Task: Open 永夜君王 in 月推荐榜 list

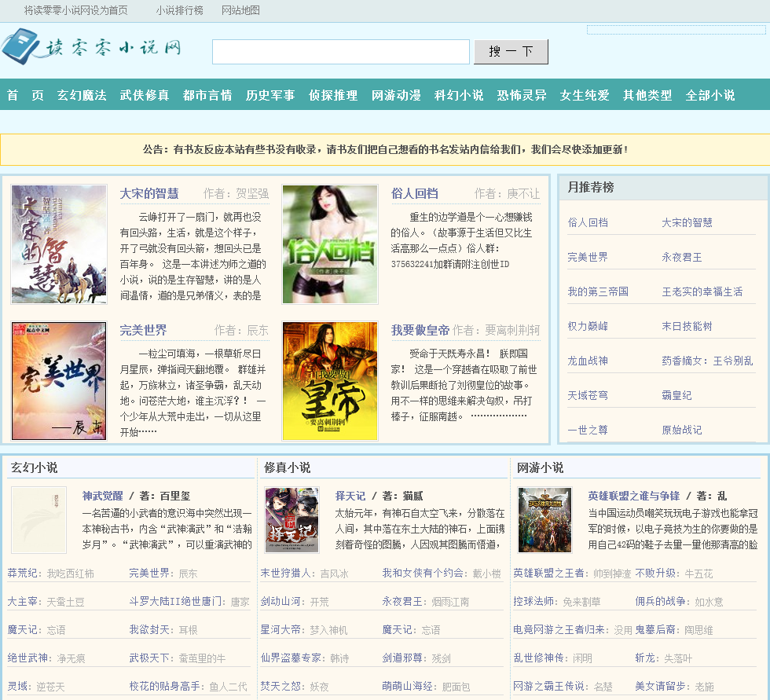Action: pos(682,257)
